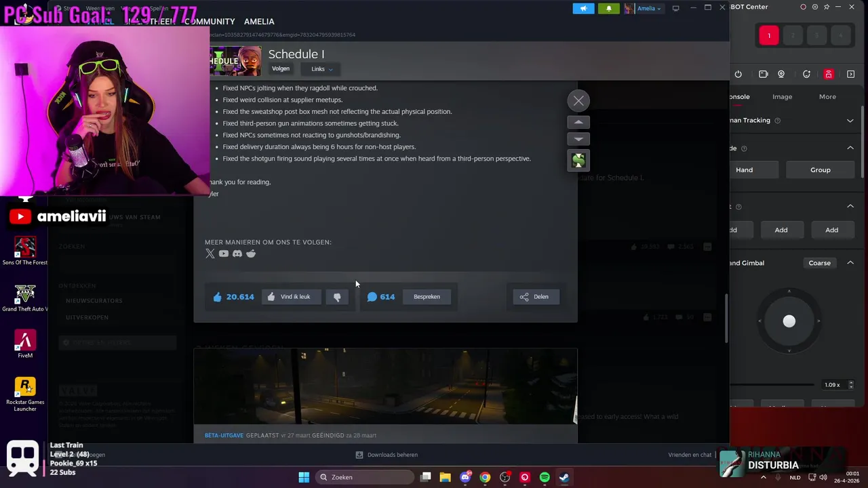Go to previous news post arrow

click(578, 122)
